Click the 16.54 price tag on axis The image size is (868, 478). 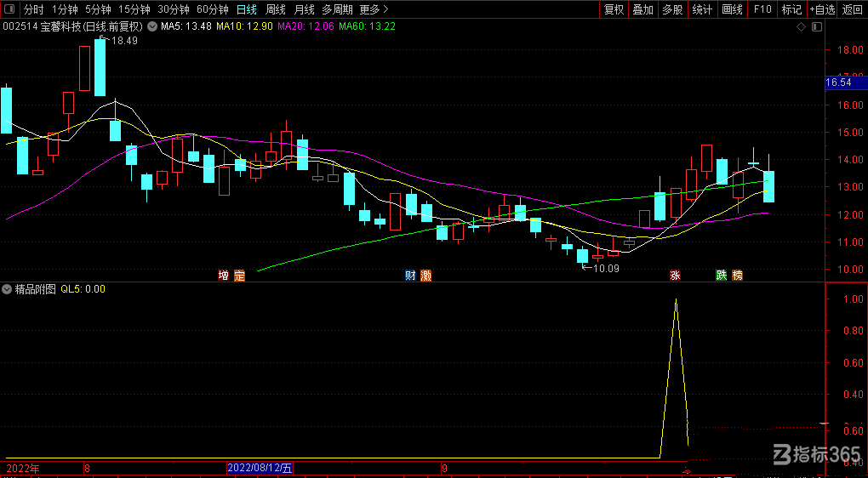[x=846, y=83]
